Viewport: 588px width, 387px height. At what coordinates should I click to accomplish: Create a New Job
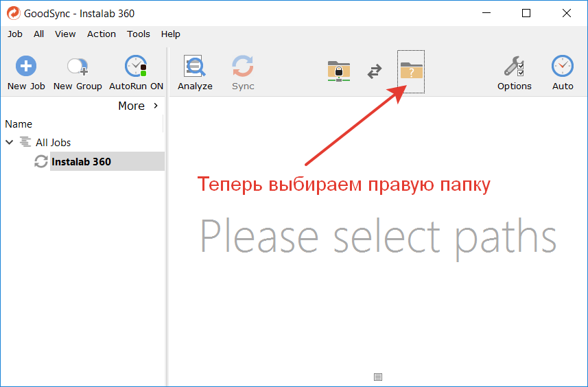click(26, 72)
